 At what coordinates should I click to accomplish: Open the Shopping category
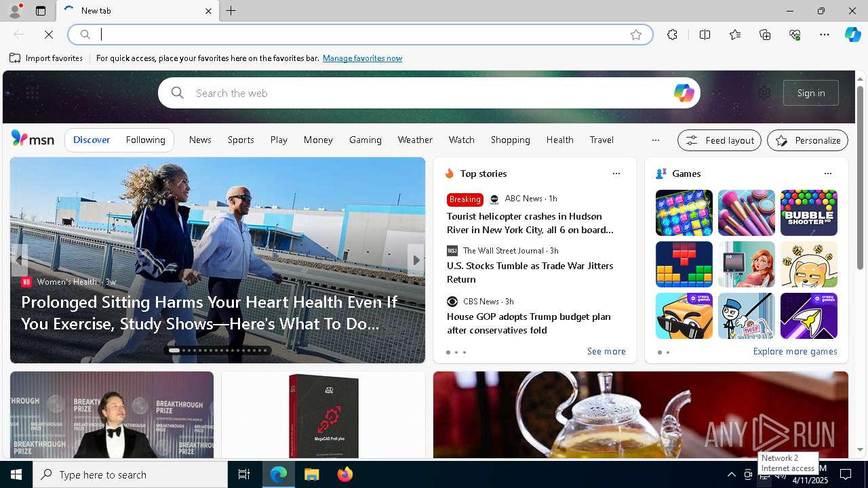pos(511,140)
